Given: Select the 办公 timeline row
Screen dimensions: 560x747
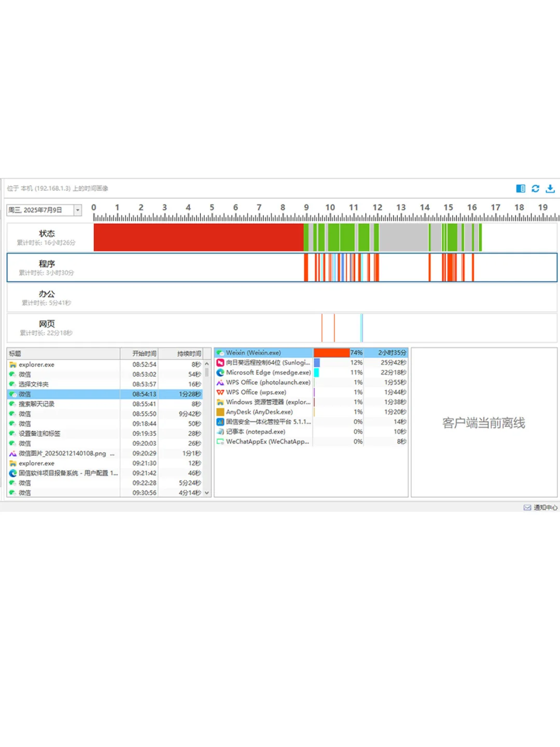Looking at the screenshot, I should (282, 298).
